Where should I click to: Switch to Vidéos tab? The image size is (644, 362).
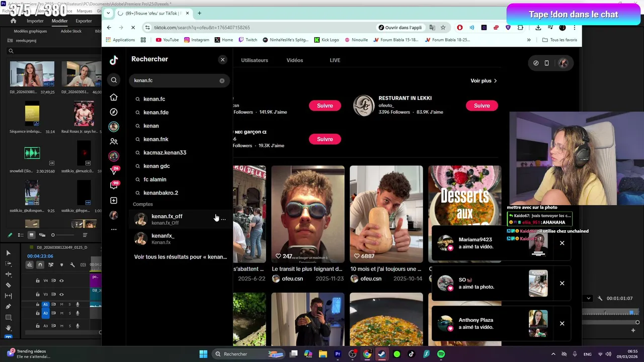295,60
